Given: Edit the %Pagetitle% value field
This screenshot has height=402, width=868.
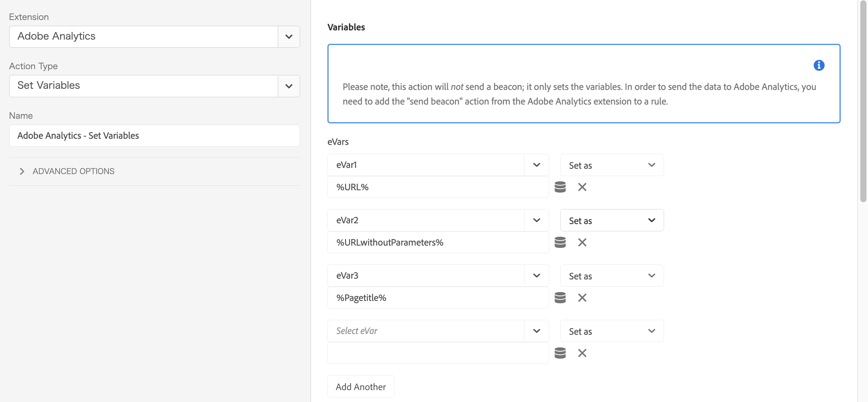Looking at the screenshot, I should (438, 298).
